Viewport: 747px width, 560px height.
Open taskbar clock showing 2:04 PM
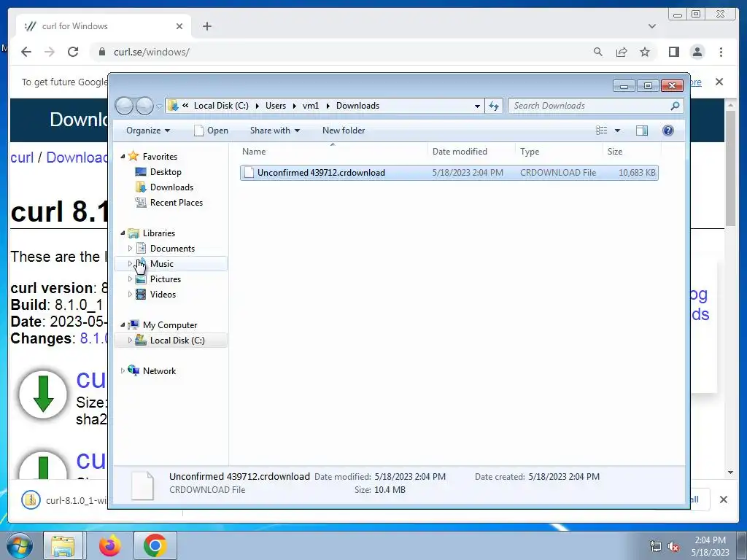(710, 546)
